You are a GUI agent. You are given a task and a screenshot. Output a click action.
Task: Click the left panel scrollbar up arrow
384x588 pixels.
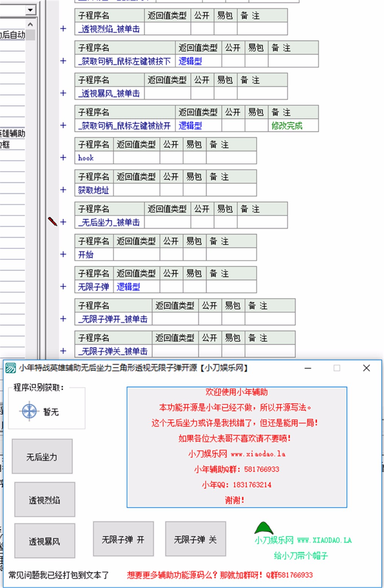click(30, 24)
